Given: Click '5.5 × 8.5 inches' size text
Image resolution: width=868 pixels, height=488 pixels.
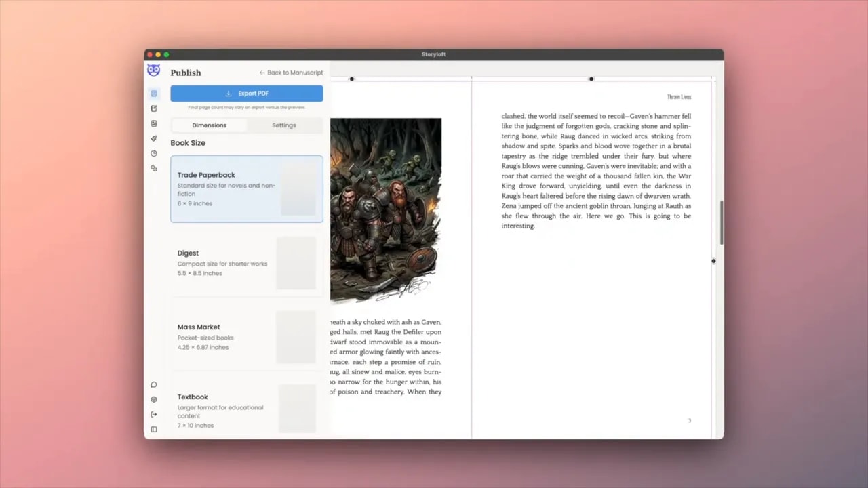Looking at the screenshot, I should click(x=200, y=273).
